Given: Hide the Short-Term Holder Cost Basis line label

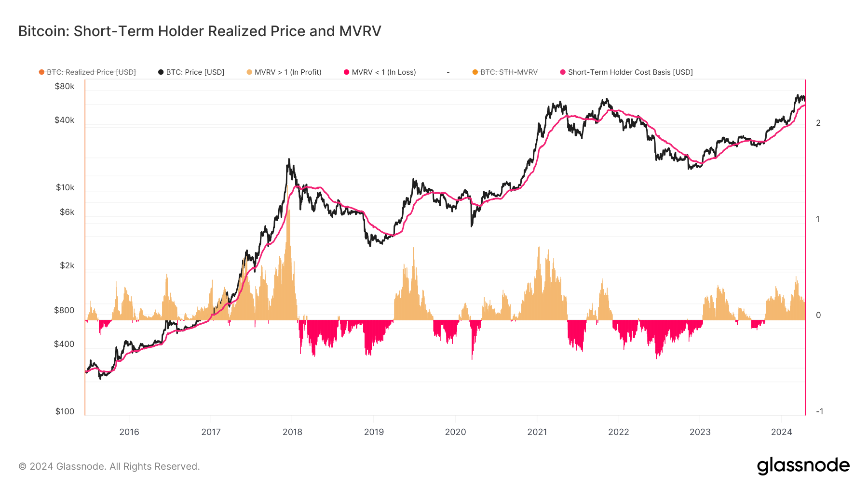Looking at the screenshot, I should tap(630, 72).
